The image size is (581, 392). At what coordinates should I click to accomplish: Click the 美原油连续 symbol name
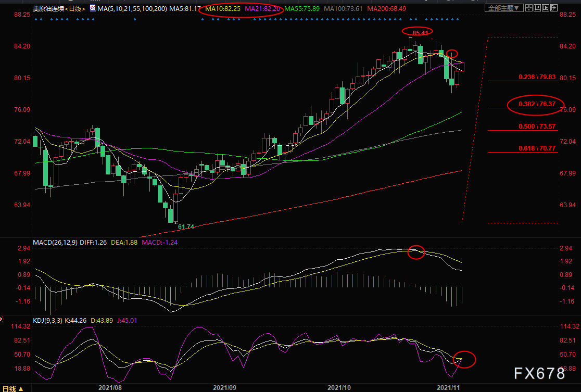point(48,8)
